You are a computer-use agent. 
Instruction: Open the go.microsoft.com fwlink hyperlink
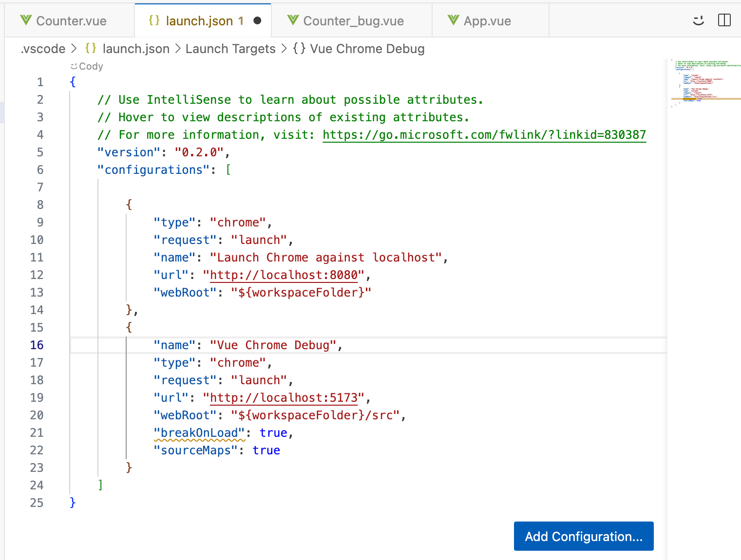(x=484, y=135)
